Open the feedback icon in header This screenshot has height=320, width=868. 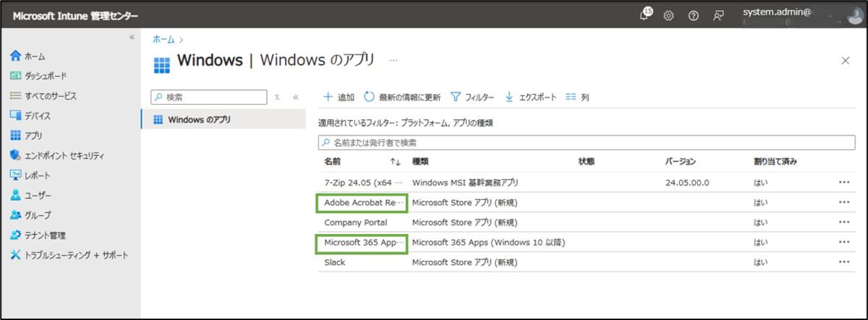point(718,16)
